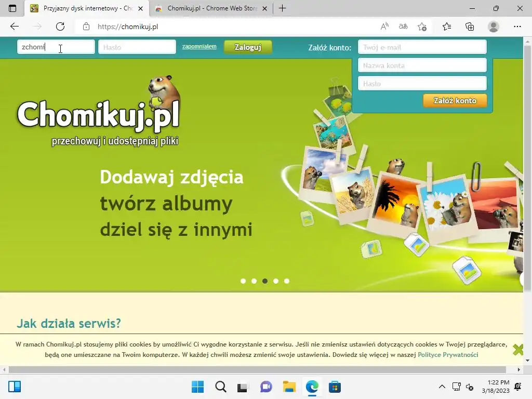This screenshot has height=399, width=532.
Task: Open Windows Widgets from the taskbar
Action: pyautogui.click(x=15, y=387)
